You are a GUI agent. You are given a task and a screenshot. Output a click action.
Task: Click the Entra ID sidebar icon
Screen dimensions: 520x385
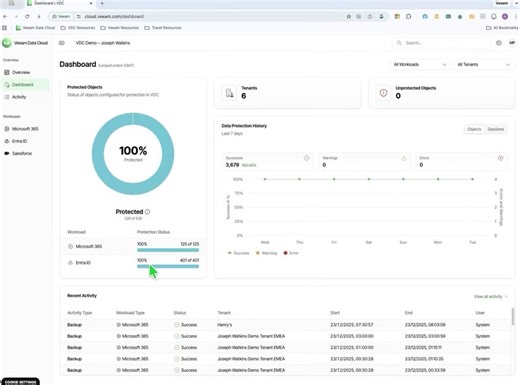click(7, 141)
